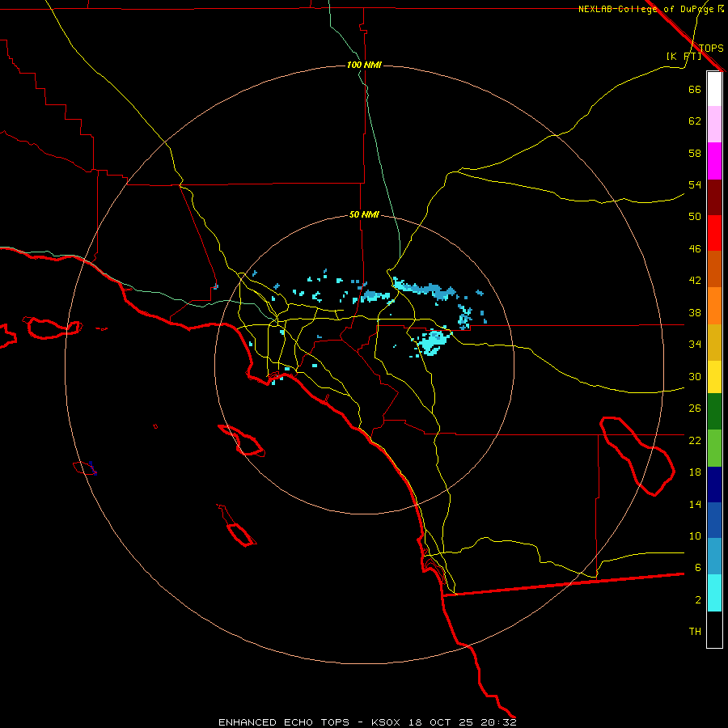Image resolution: width=728 pixels, height=728 pixels.
Task: Click the dark orange legend swatch
Action: 714,269
